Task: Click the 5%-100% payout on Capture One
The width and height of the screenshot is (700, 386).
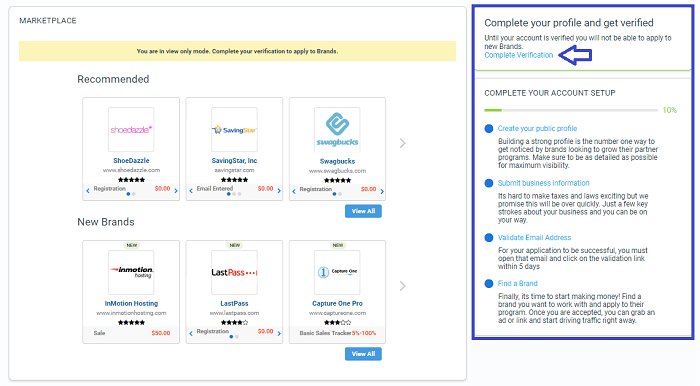Action: coord(364,333)
